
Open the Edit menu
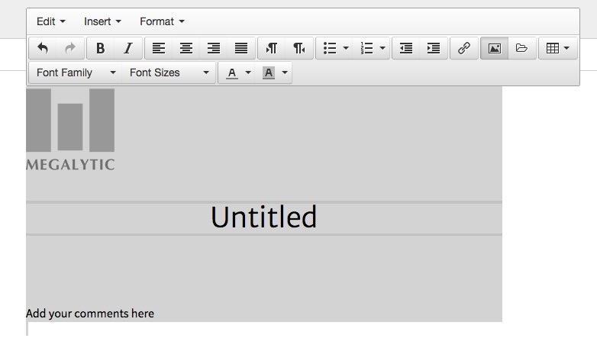pos(50,21)
